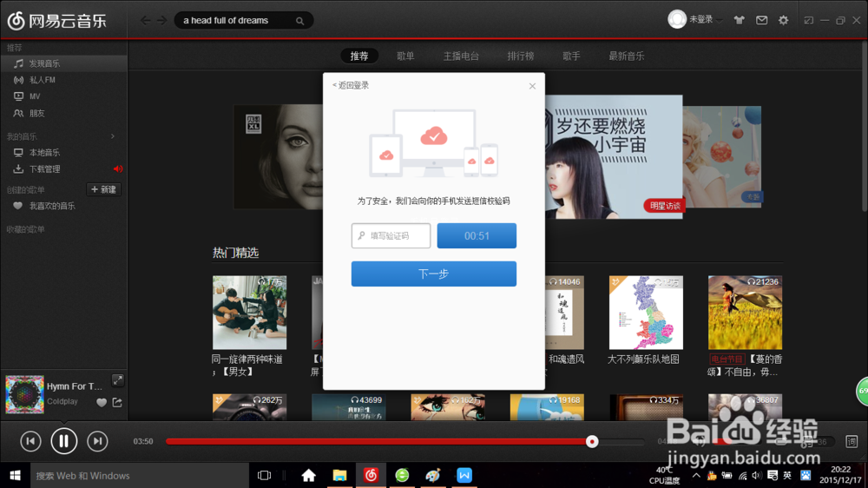Select the 歌单 tab

[x=405, y=56]
